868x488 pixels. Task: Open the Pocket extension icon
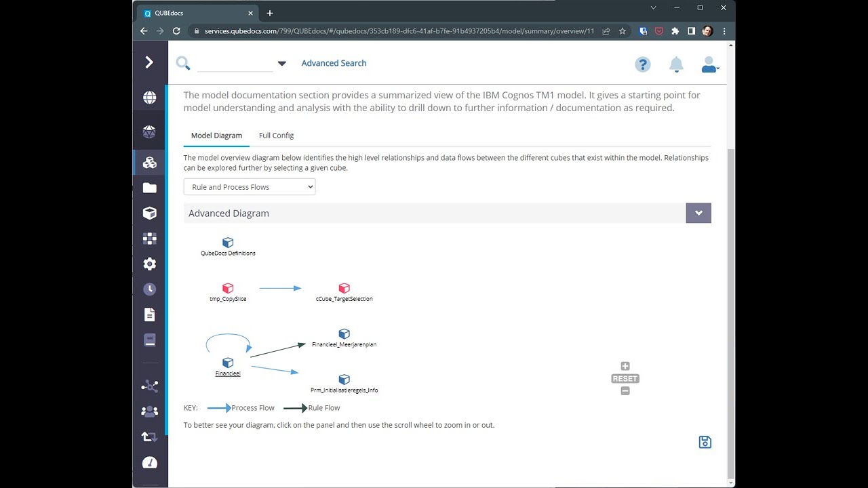coord(658,31)
